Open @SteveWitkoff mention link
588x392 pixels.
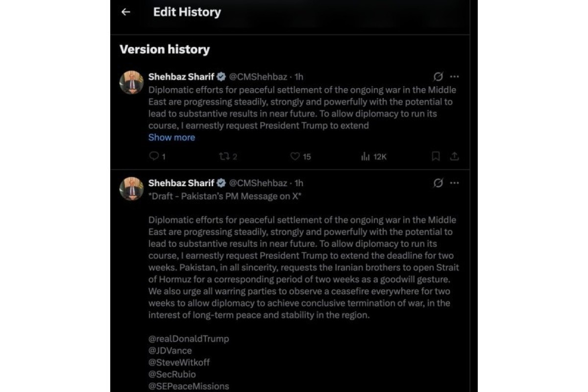[x=179, y=363]
